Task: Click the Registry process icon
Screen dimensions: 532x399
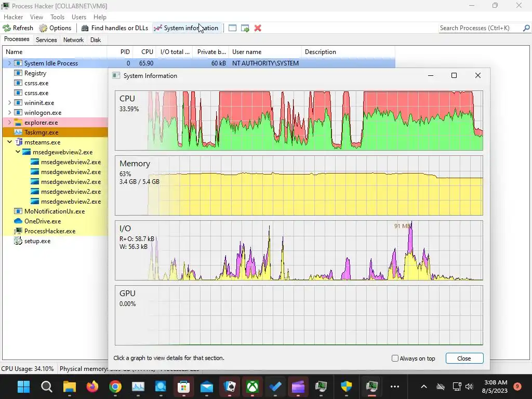Action: 18,73
